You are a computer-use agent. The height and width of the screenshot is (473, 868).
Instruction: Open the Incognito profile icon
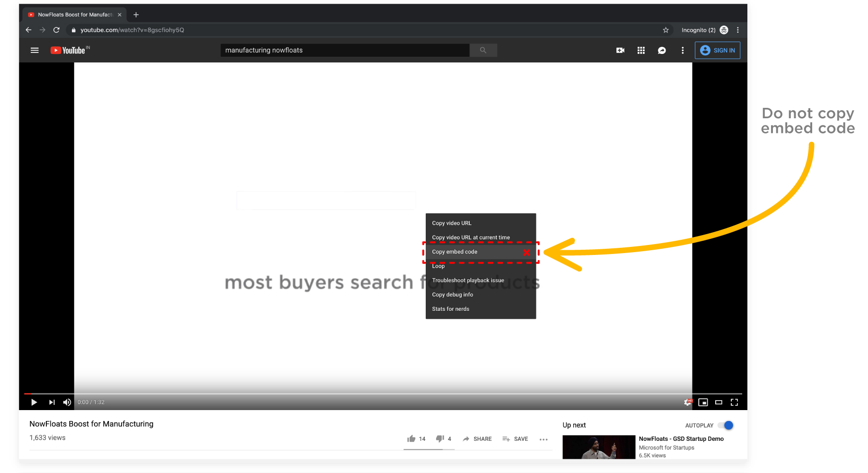724,30
